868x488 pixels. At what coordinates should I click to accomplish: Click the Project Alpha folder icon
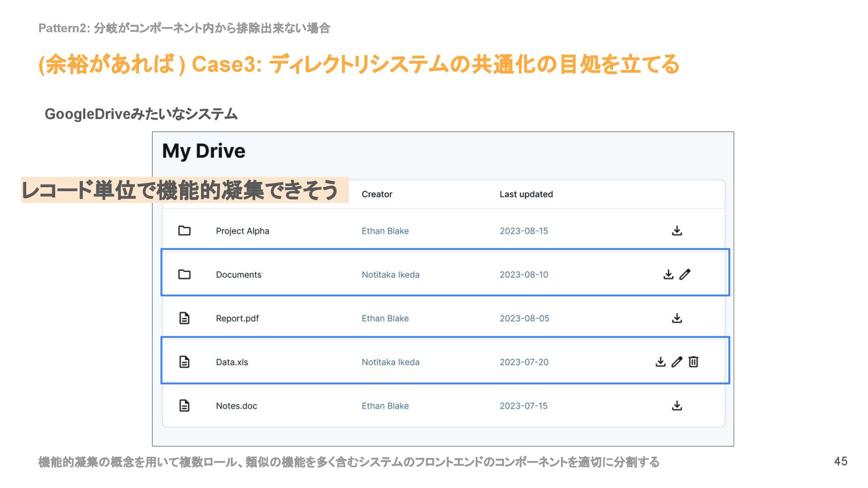[x=184, y=231]
